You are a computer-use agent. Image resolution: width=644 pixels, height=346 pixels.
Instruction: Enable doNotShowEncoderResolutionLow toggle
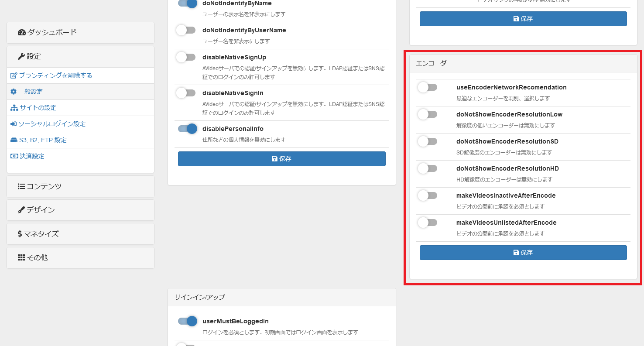coord(428,114)
